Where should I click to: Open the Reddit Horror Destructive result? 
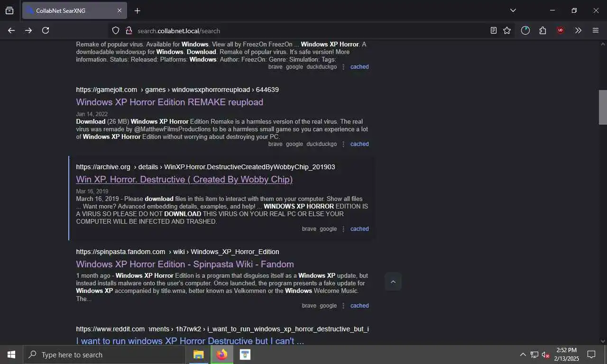pos(190,341)
